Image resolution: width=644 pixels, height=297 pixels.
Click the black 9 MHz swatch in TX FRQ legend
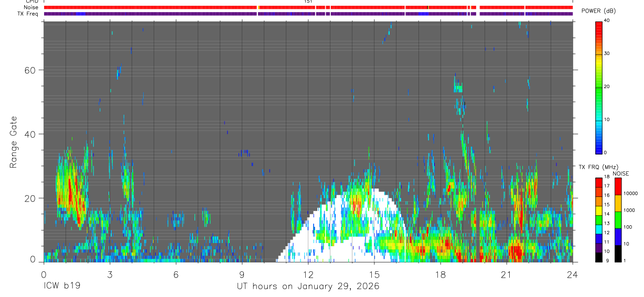(x=599, y=257)
